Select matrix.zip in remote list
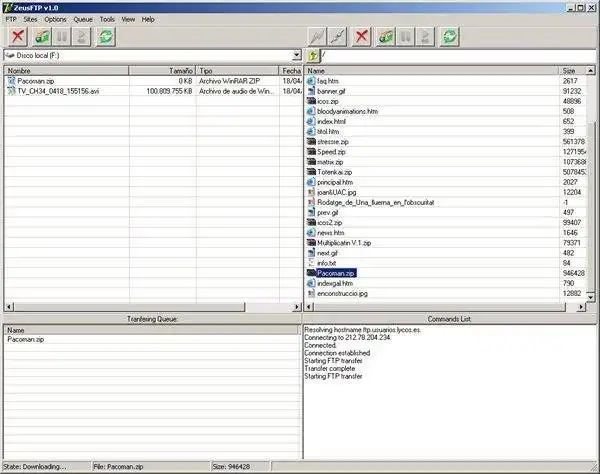Viewport: 600px width, 474px height. [x=330, y=162]
